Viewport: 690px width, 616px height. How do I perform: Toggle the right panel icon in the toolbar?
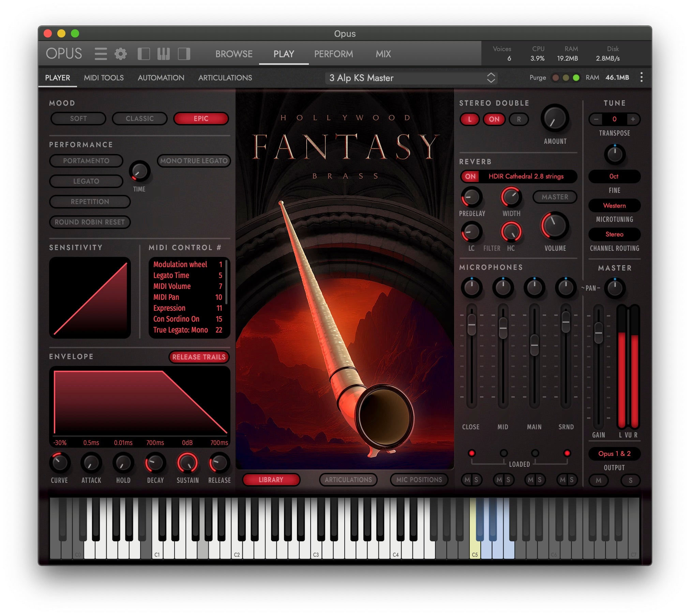point(184,54)
